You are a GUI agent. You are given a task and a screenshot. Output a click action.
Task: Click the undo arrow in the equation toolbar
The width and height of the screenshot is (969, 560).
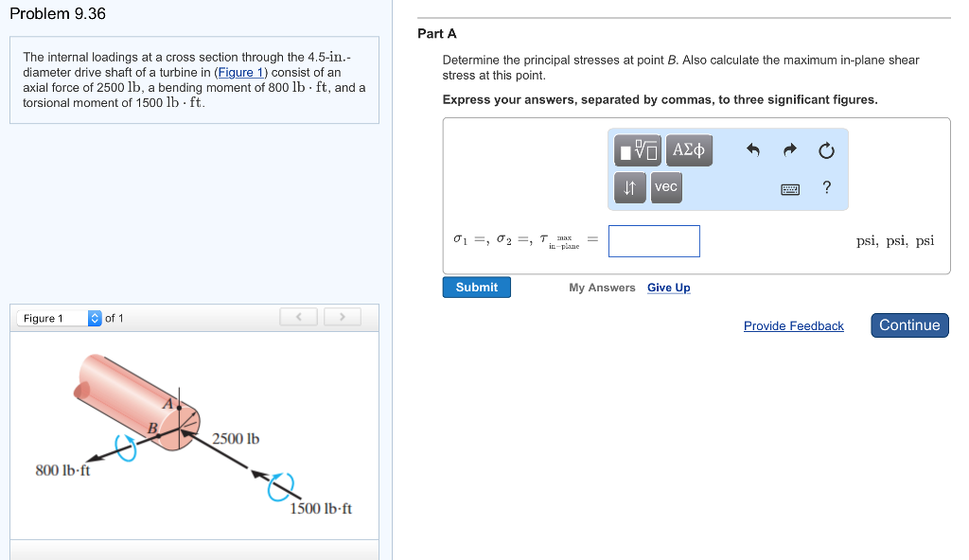tap(752, 149)
